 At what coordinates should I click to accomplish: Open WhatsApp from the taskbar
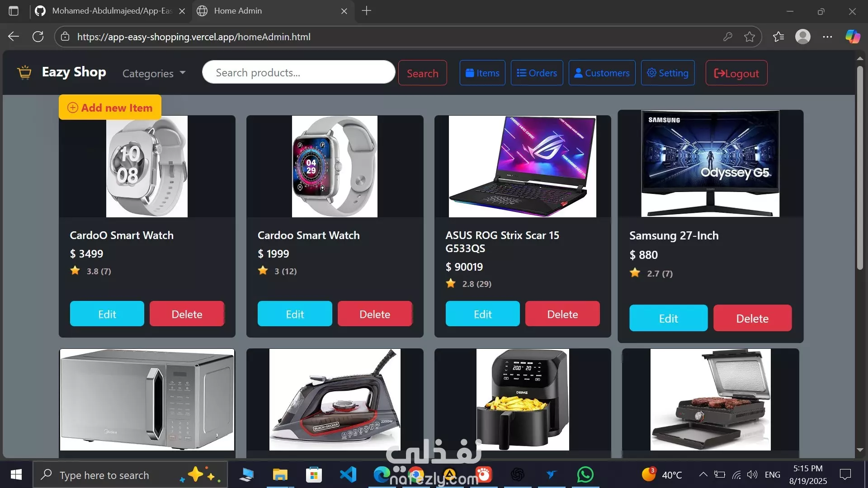(x=585, y=474)
